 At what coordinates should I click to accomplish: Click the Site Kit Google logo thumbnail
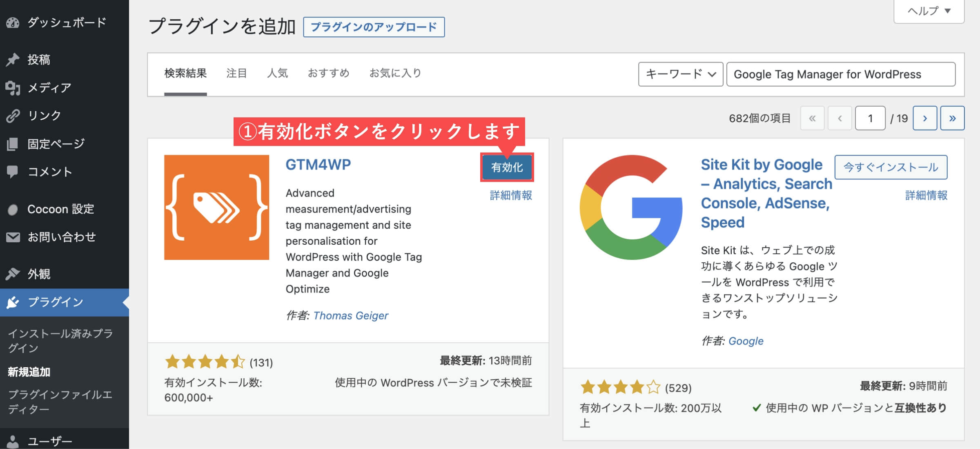click(x=631, y=207)
